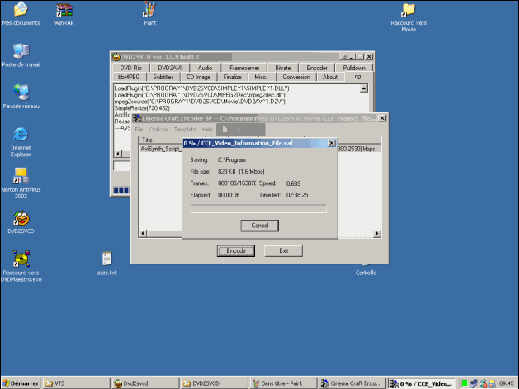Open the Norton Antivirus 2002 shortcut

pyautogui.click(x=21, y=183)
